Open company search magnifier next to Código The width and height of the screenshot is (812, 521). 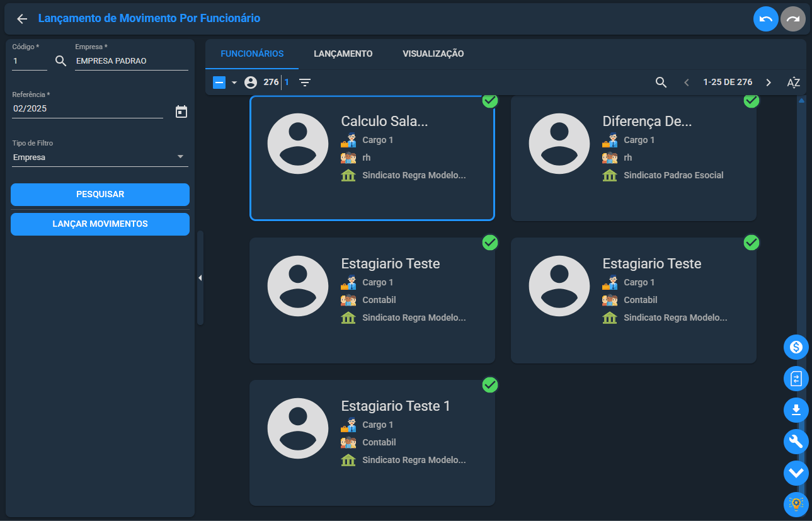pos(61,61)
